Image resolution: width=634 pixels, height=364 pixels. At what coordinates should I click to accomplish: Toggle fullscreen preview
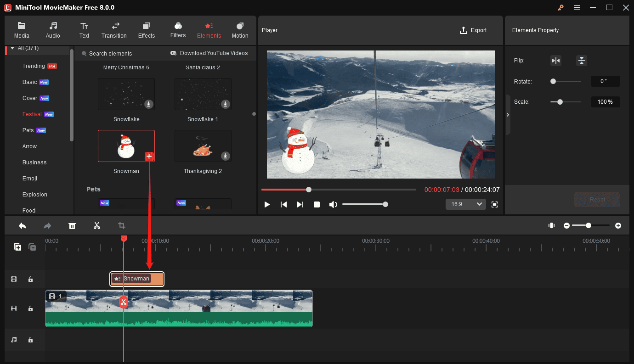point(494,204)
